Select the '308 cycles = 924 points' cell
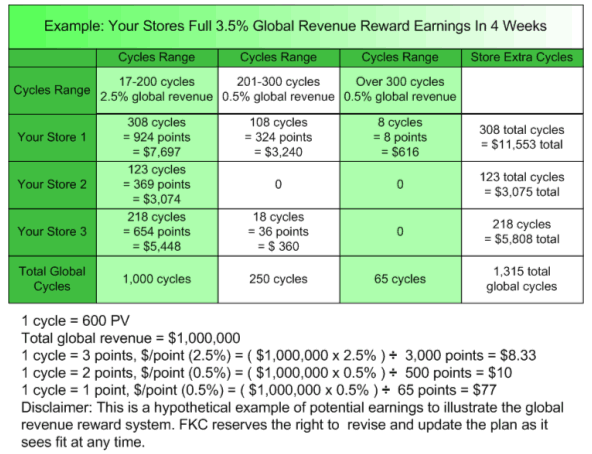Screen dimensions: 592x454 pyautogui.click(x=157, y=137)
